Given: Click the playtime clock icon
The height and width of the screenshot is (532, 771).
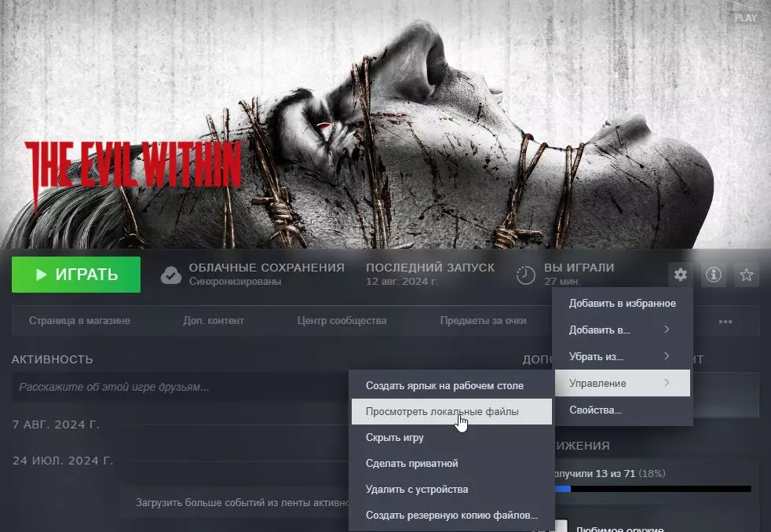Looking at the screenshot, I should (x=525, y=275).
